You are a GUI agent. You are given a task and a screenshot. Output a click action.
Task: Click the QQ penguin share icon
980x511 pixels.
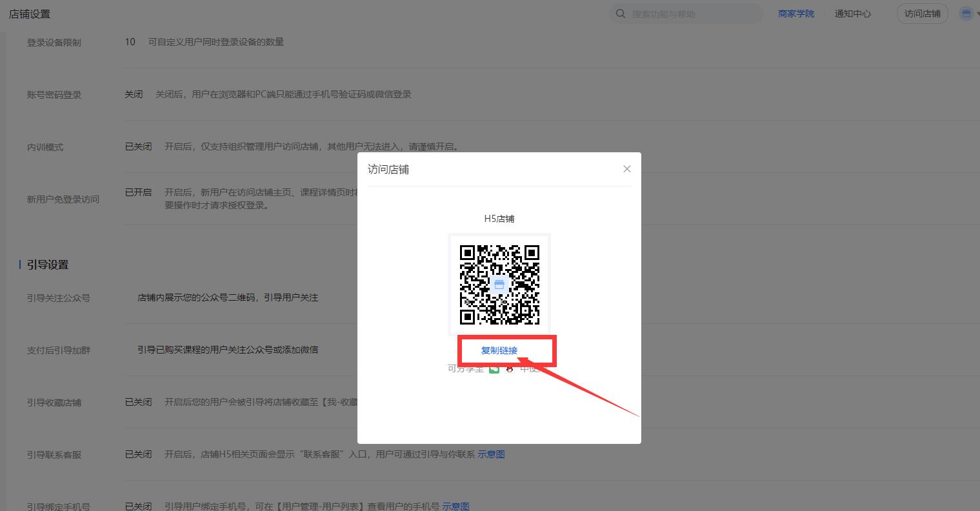coord(510,369)
